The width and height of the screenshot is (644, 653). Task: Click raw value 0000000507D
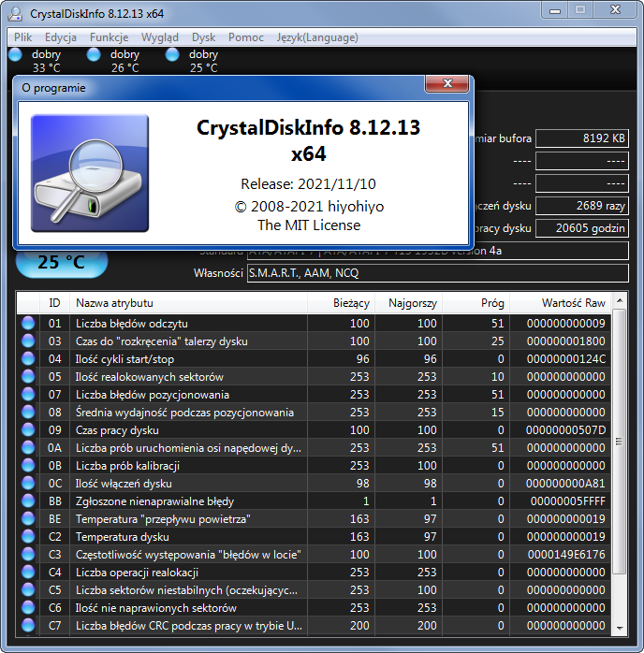565,429
